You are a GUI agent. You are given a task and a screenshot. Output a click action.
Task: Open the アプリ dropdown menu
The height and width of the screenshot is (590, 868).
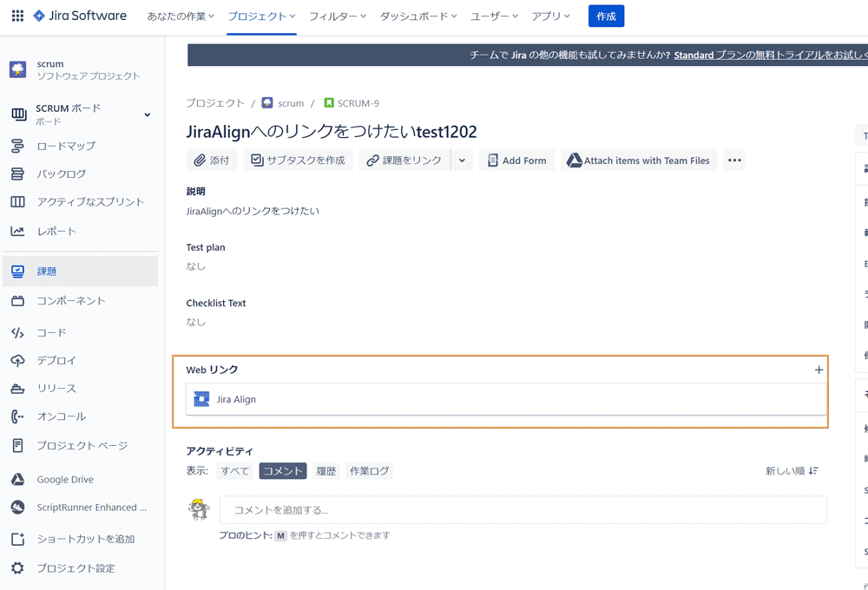[x=551, y=16]
